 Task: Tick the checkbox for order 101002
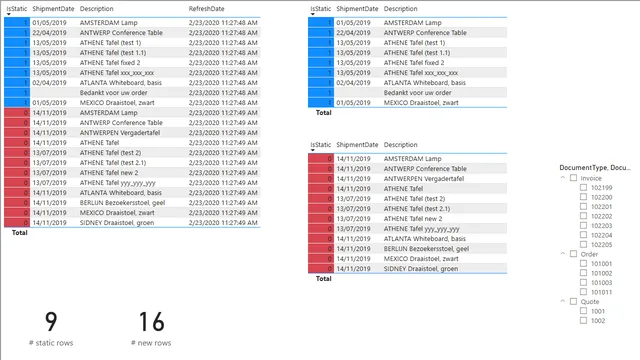tap(583, 273)
